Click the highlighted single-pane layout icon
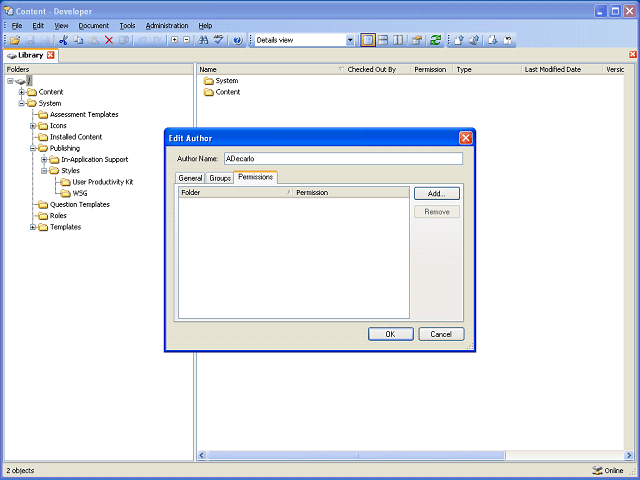640x480 pixels. 368,40
